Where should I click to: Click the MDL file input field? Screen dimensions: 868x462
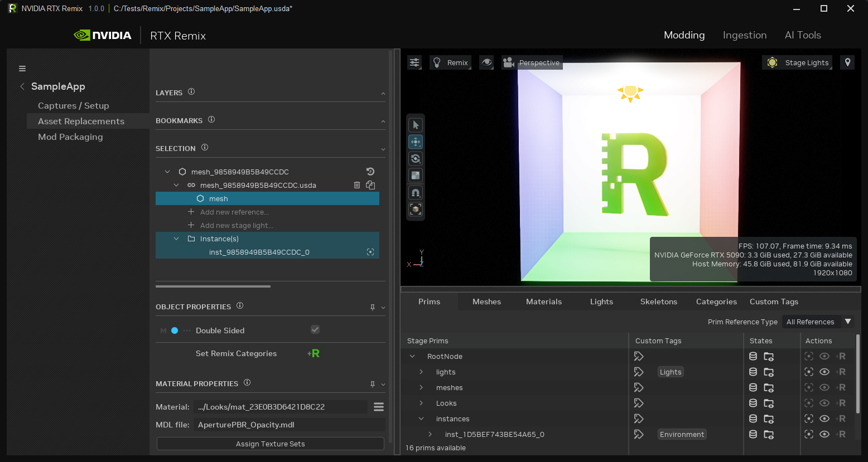click(x=289, y=425)
